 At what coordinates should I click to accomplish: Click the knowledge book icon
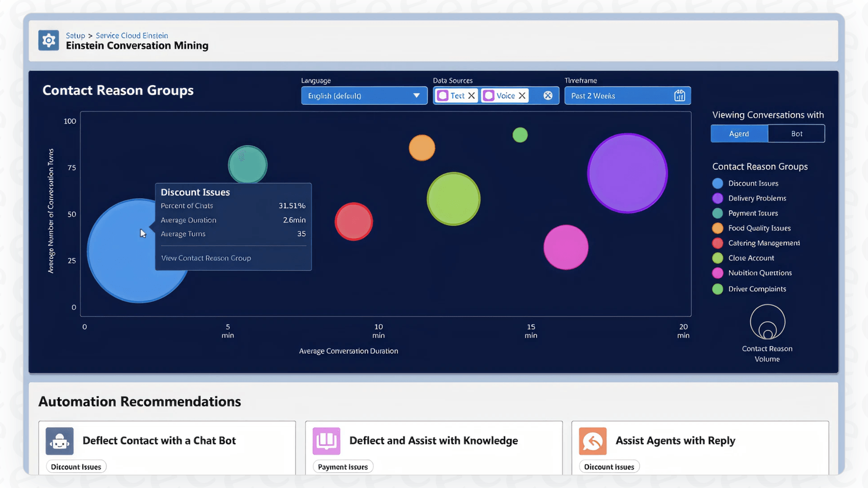point(326,441)
